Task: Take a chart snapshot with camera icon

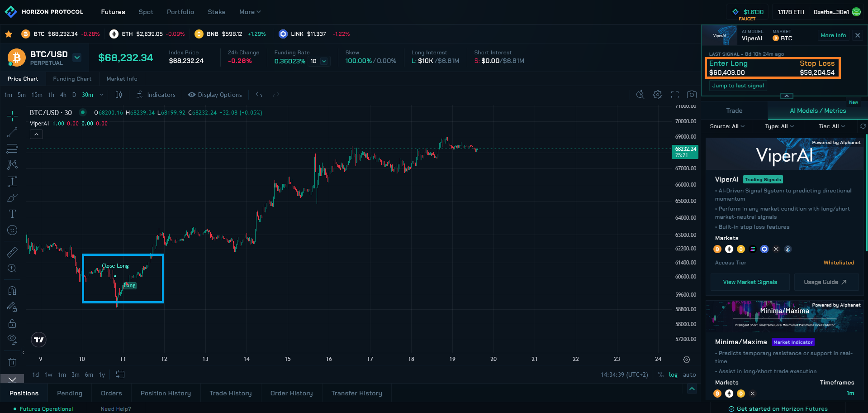Action: 692,95
